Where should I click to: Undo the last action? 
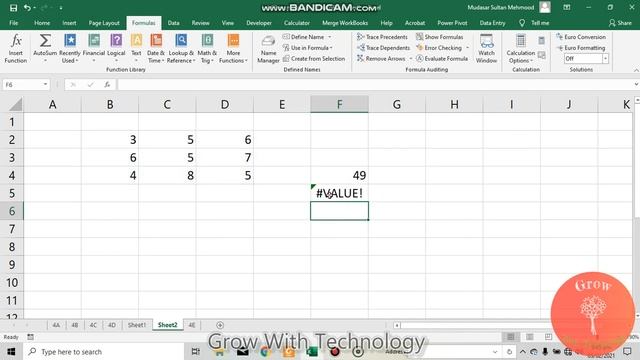click(x=27, y=8)
